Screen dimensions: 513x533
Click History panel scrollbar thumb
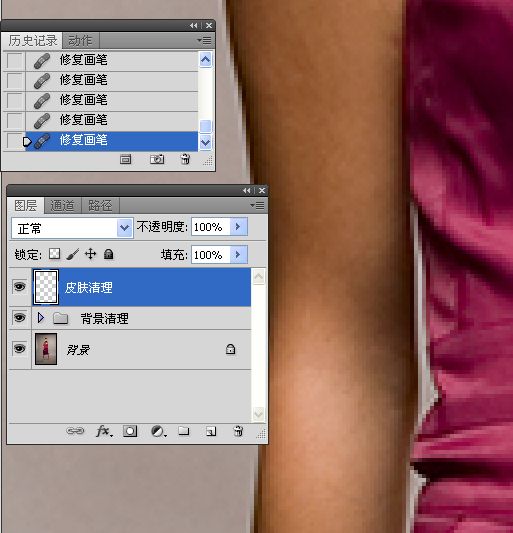pyautogui.click(x=205, y=126)
